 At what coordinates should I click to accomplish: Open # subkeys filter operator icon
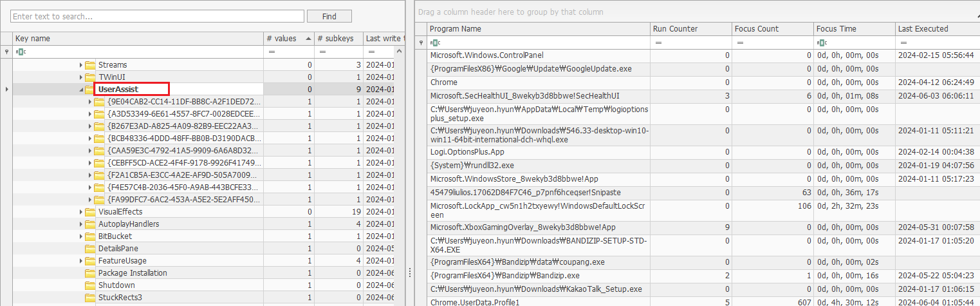coord(322,52)
